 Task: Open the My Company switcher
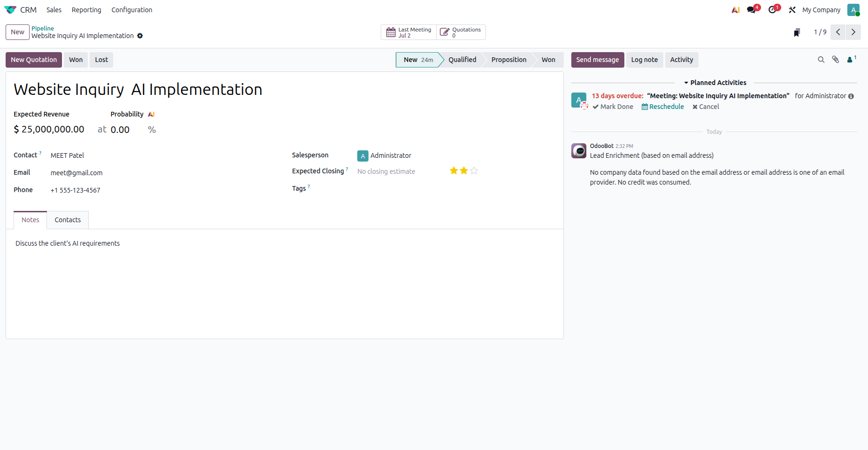coord(822,10)
